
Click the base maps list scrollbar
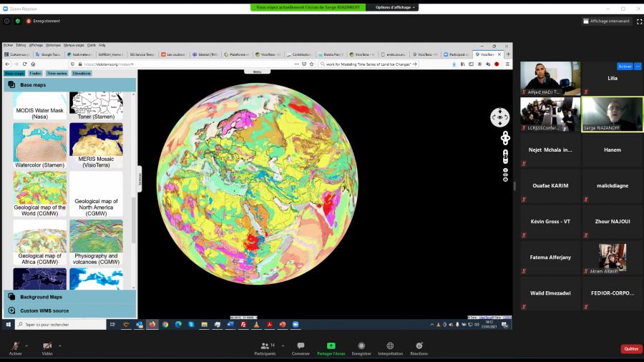coord(134,220)
